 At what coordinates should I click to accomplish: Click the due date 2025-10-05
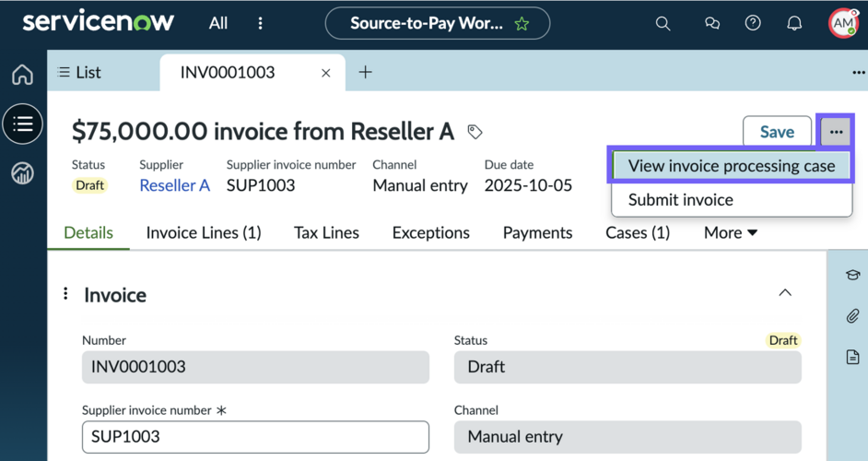[x=528, y=185]
